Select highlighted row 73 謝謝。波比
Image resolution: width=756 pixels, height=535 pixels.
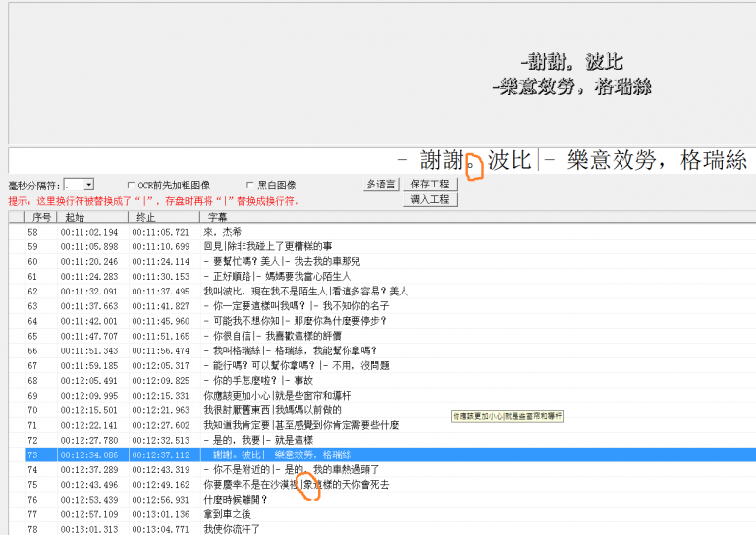click(x=390, y=455)
